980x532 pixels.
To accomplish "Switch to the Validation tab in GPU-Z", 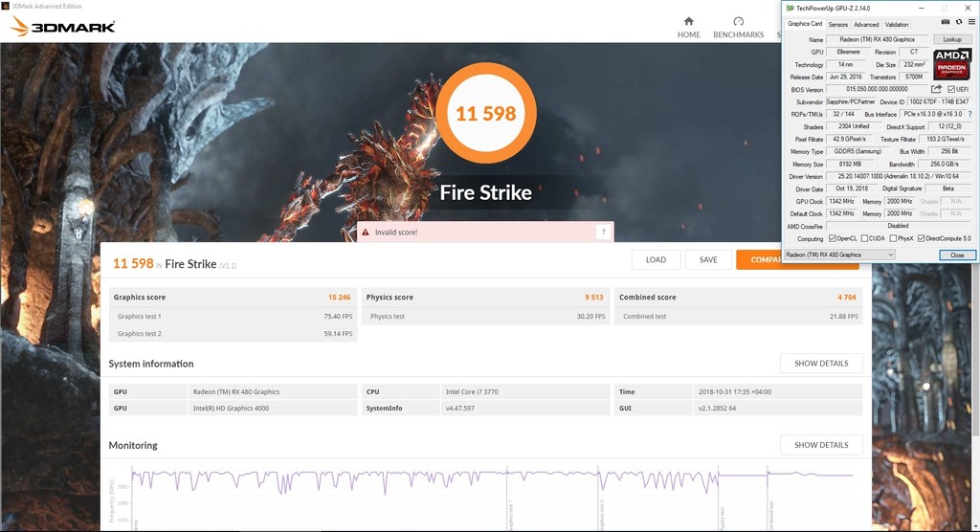I will 896,24.
